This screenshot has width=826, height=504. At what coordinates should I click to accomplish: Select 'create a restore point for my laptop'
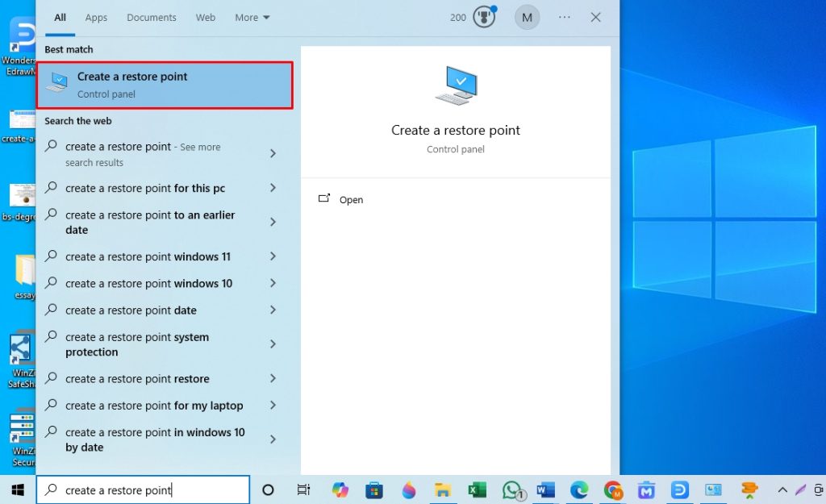(x=154, y=406)
